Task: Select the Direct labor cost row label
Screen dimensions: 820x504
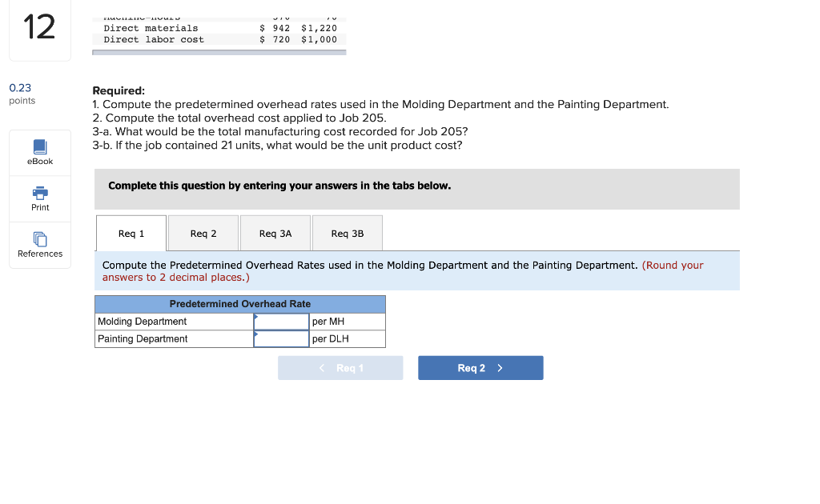Action: click(x=154, y=40)
